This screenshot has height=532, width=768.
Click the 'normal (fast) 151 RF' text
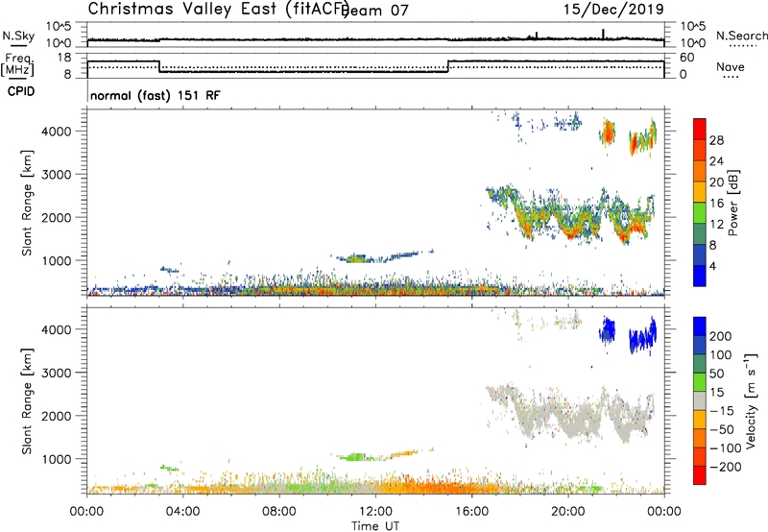(x=156, y=95)
